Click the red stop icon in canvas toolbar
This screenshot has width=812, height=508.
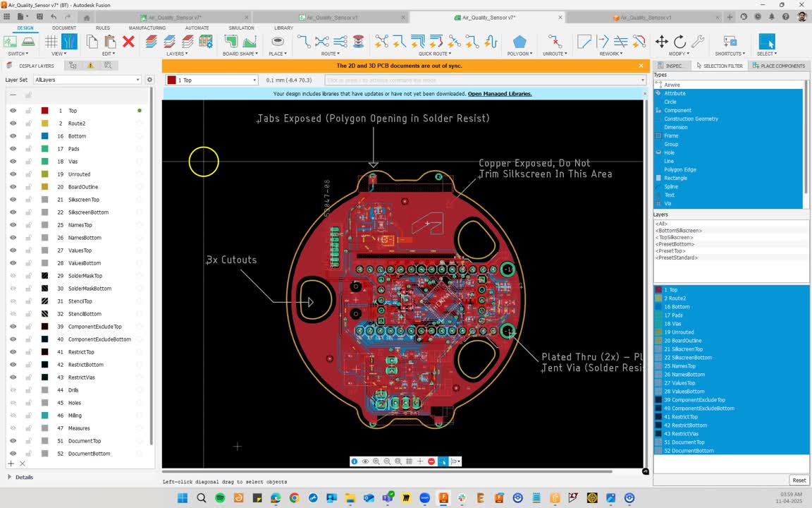tap(431, 461)
